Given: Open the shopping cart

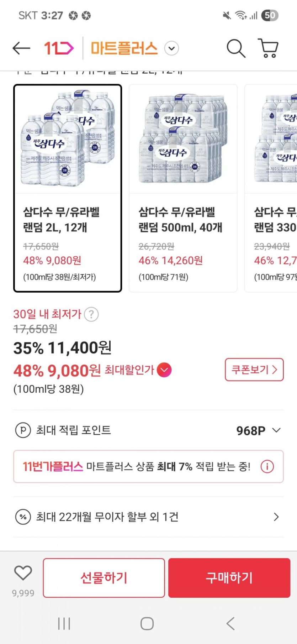Looking at the screenshot, I should (268, 48).
